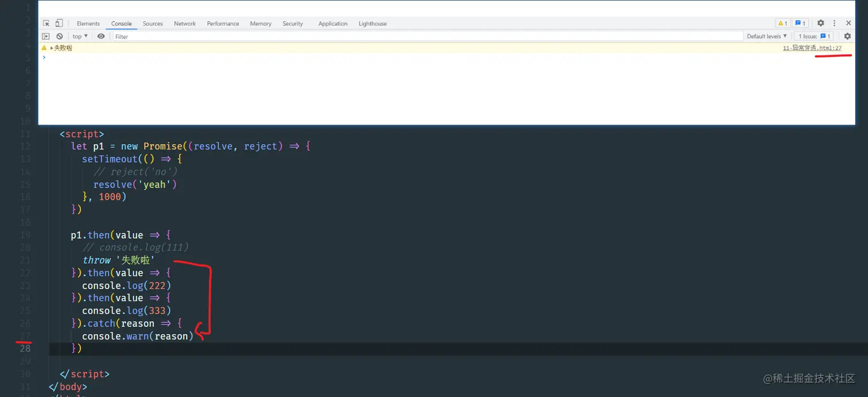Viewport: 868px width, 397px height.
Task: Open the Security tab
Action: [293, 24]
